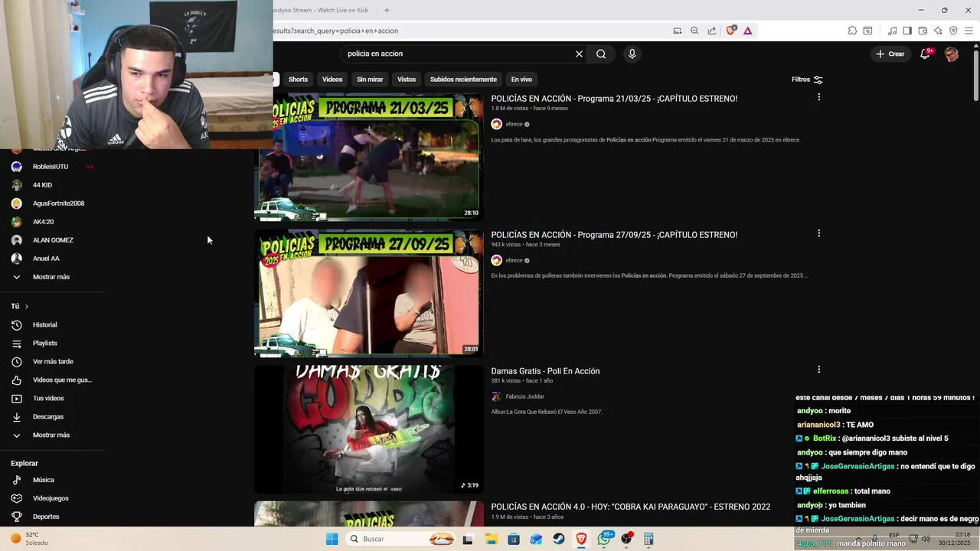Open options menu for Programa 21/03/25 video
This screenshot has width=980, height=551.
(x=818, y=97)
